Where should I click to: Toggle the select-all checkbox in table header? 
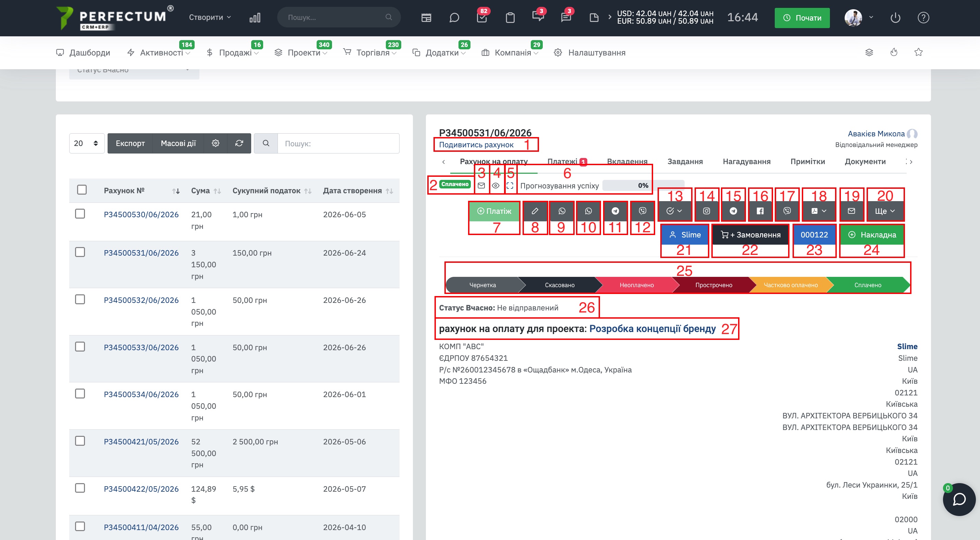click(x=82, y=190)
